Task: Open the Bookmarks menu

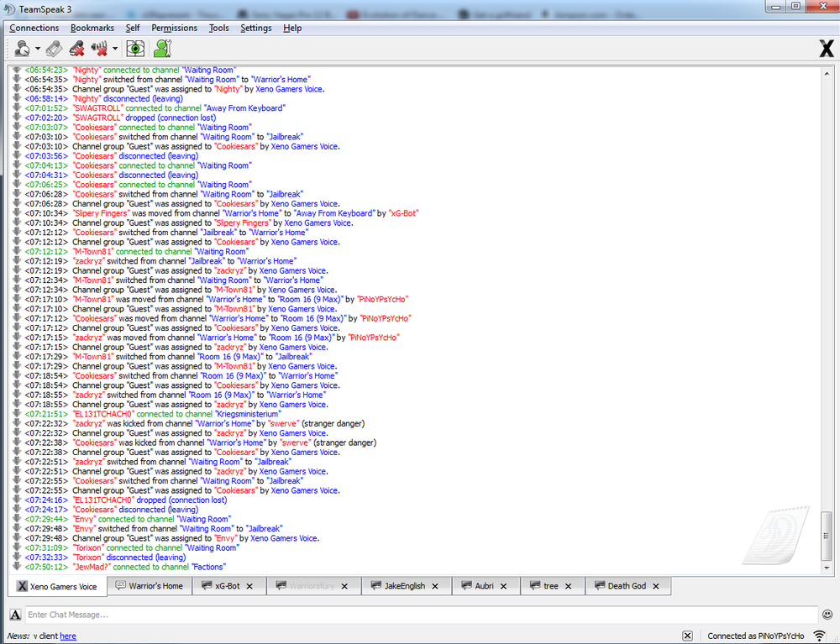Action: [92, 28]
